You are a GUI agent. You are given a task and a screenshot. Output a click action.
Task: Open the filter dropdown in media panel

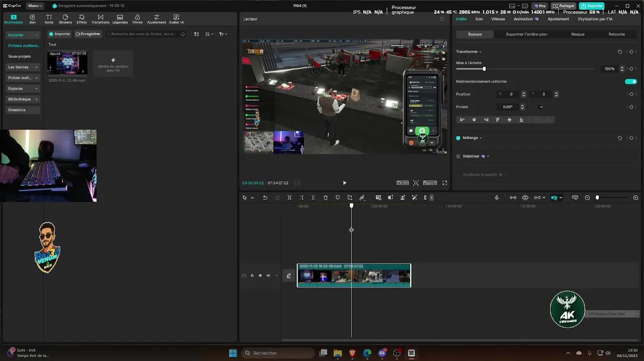coord(223,34)
